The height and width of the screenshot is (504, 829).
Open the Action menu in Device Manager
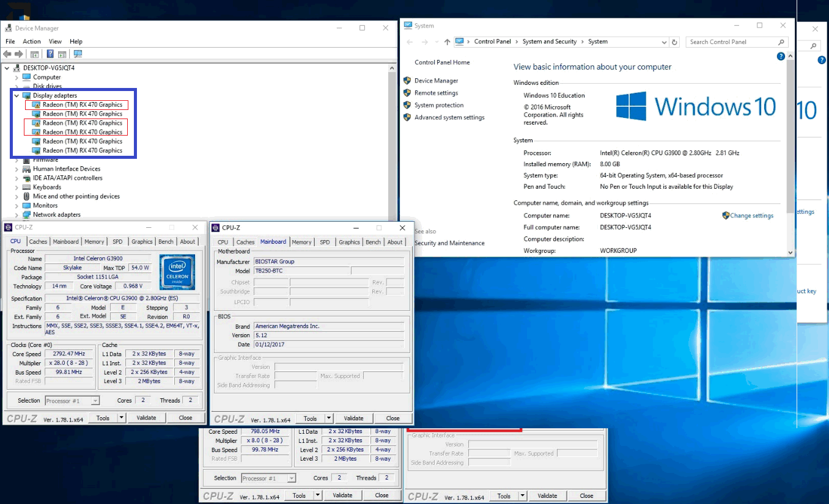click(32, 42)
